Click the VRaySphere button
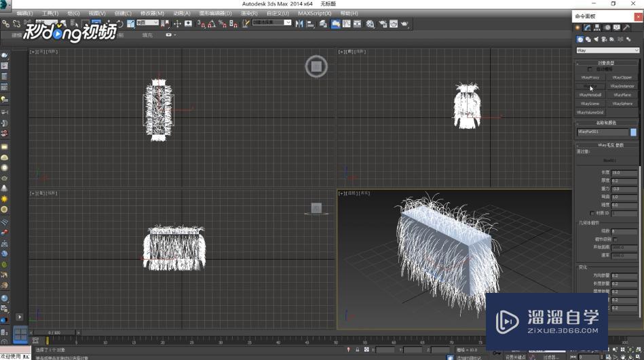 coord(622,104)
